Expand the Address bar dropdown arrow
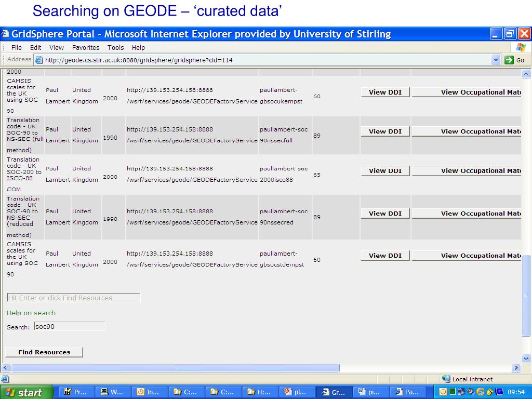The image size is (532, 399). (x=496, y=60)
